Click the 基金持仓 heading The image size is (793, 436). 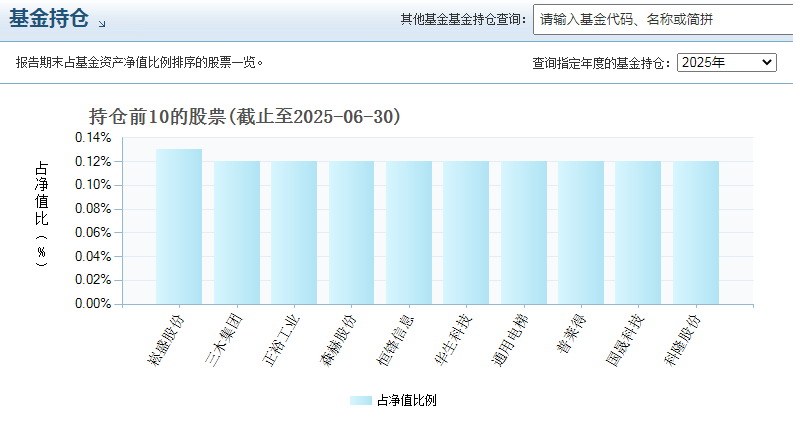[49, 19]
